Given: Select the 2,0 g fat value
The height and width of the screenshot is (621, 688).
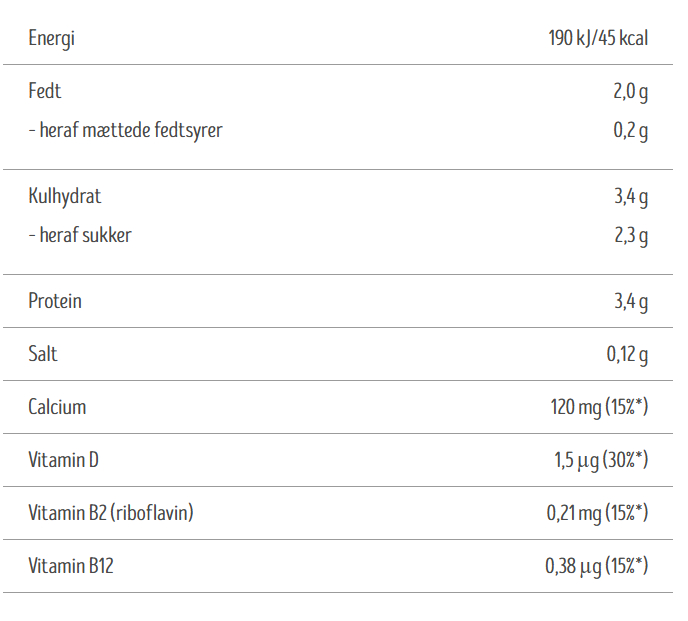Looking at the screenshot, I should [630, 92].
